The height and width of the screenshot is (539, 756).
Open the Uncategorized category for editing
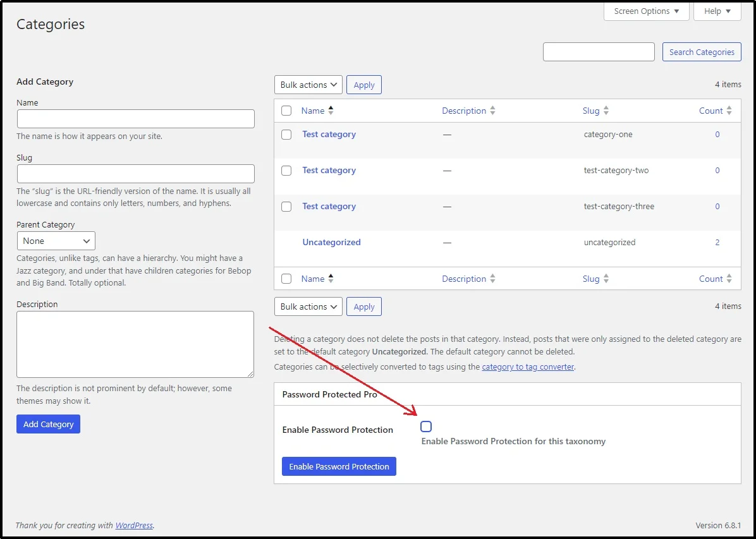click(331, 242)
